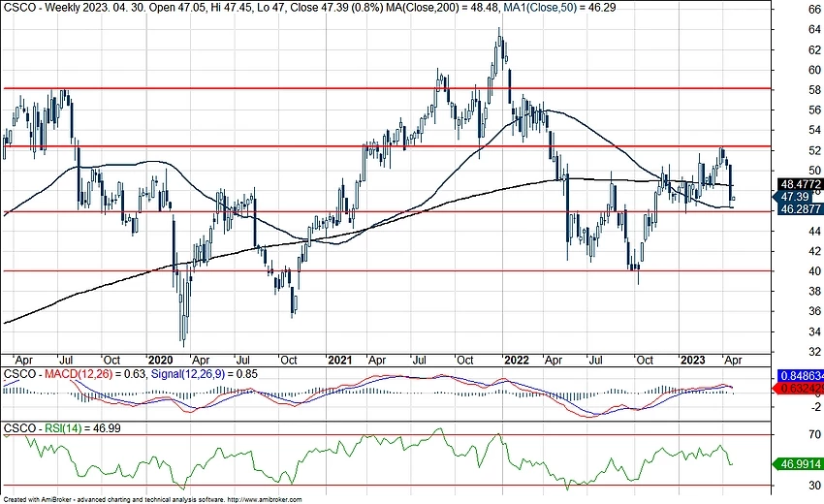The height and width of the screenshot is (504, 824).
Task: Select the RSI(14) = 46.99 indicator label
Action: coord(82,428)
